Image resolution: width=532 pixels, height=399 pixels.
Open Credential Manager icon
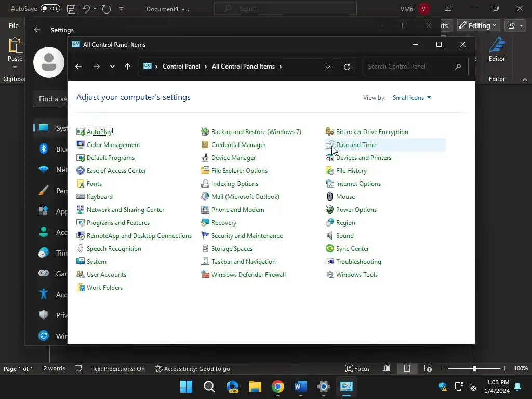(x=205, y=144)
